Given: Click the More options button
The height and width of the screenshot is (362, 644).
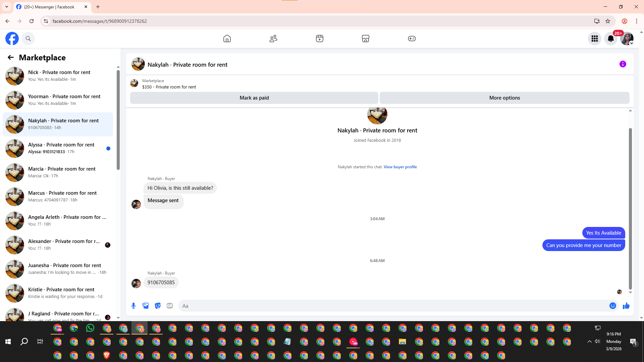Looking at the screenshot, I should pos(504,98).
